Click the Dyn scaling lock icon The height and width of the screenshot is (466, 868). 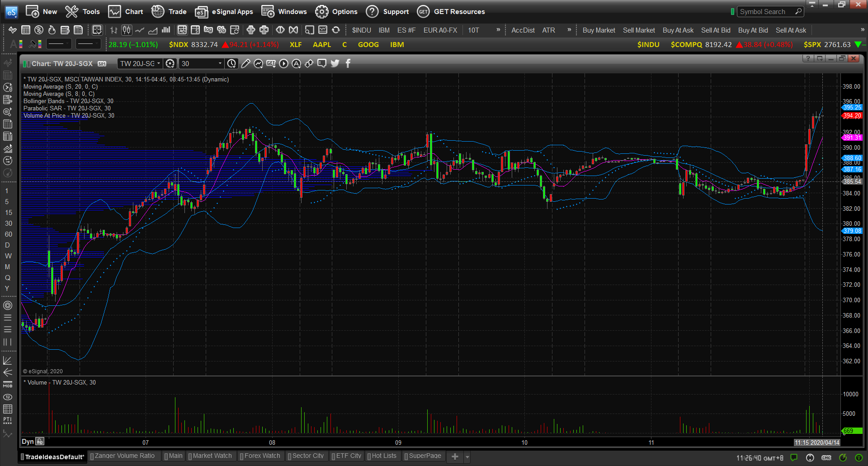(40, 441)
